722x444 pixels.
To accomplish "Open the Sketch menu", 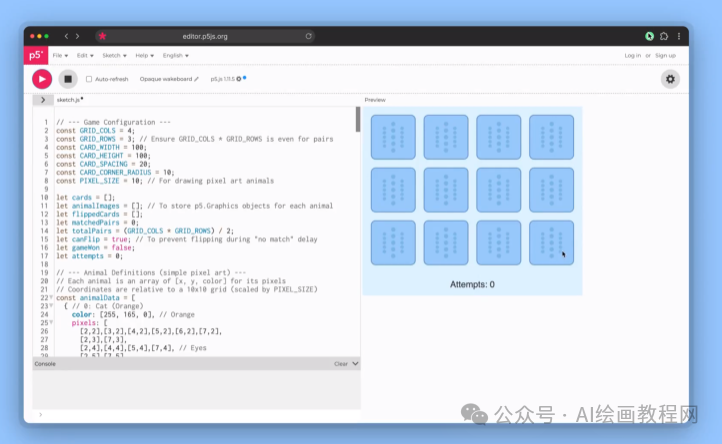I will click(114, 55).
